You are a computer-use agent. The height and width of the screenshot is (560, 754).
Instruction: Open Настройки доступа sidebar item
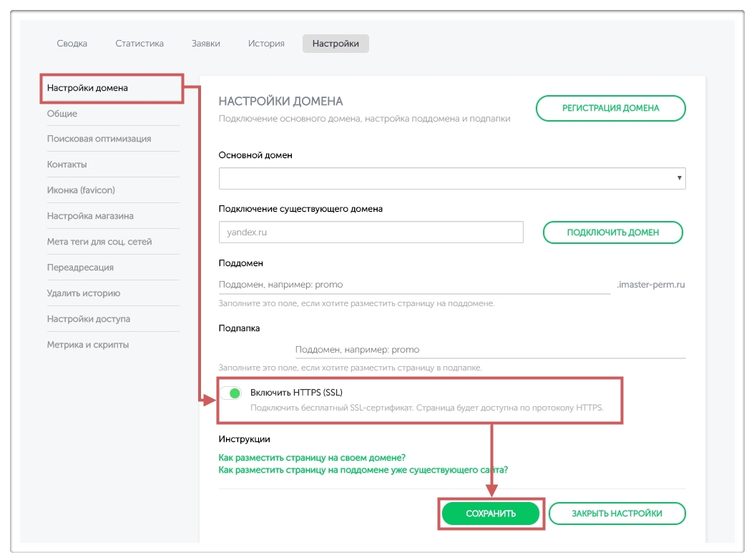click(89, 319)
